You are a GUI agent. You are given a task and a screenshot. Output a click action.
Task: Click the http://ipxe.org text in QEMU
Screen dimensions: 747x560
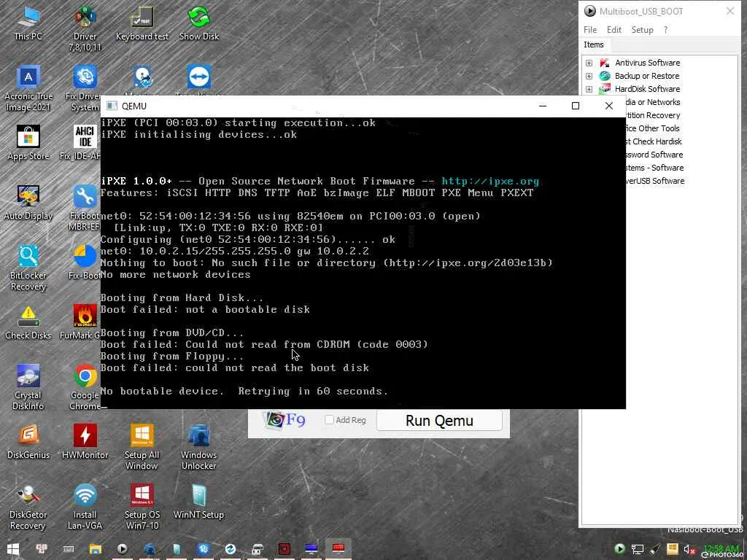click(x=490, y=181)
